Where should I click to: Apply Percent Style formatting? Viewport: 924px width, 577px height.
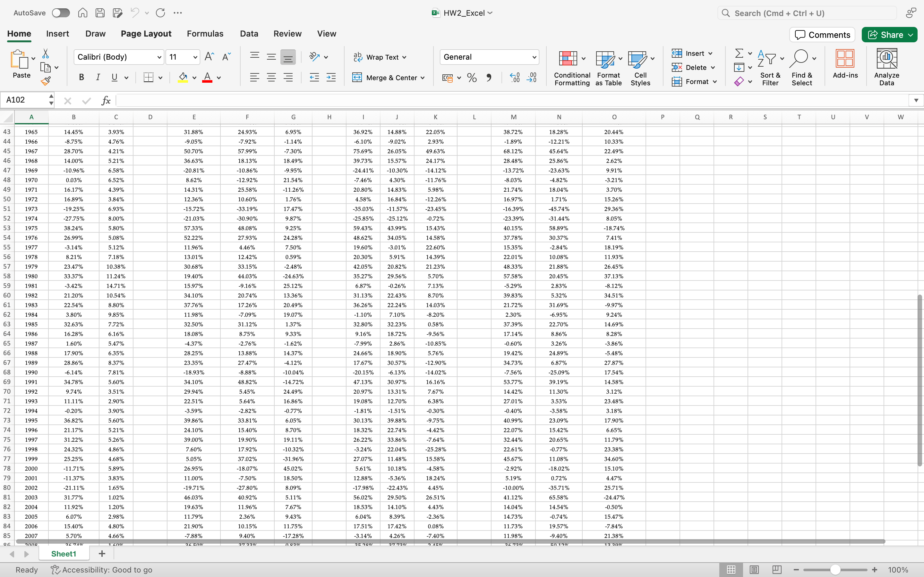click(472, 78)
